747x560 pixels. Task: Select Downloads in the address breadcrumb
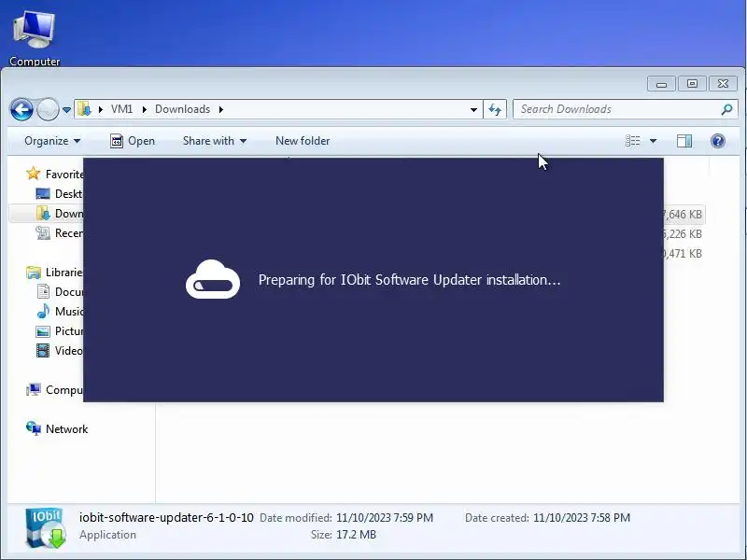point(182,109)
